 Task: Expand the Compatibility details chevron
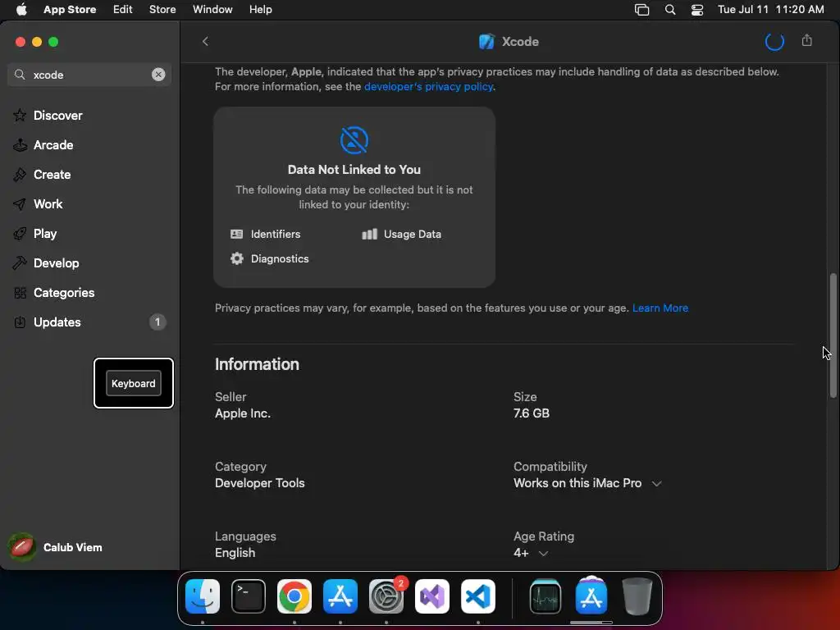pos(656,483)
